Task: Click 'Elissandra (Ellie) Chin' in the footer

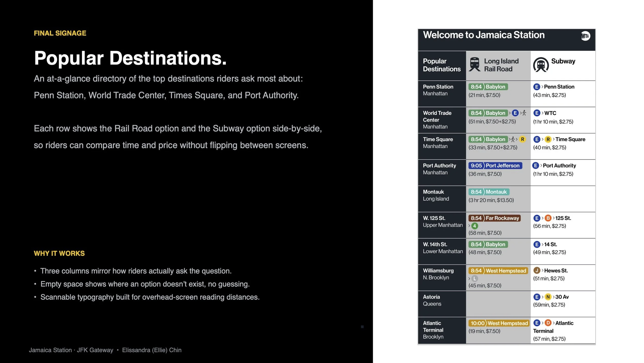Action: point(152,350)
